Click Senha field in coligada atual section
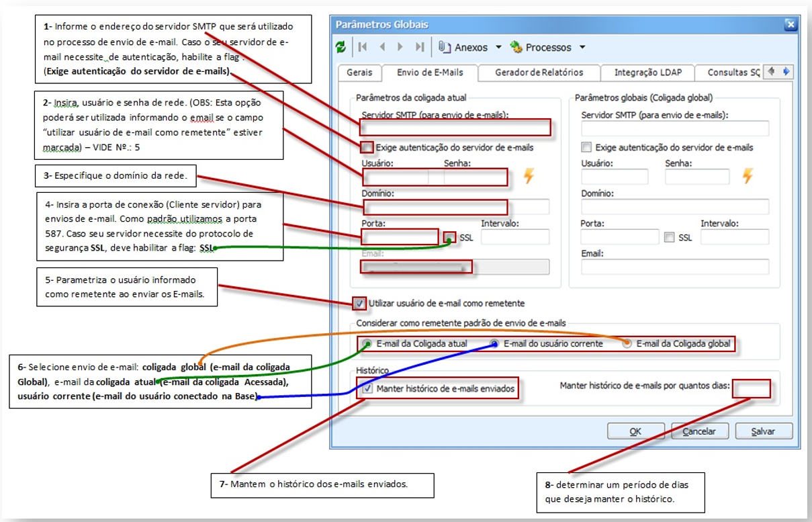Viewport: 812px width, 522px height. point(475,177)
